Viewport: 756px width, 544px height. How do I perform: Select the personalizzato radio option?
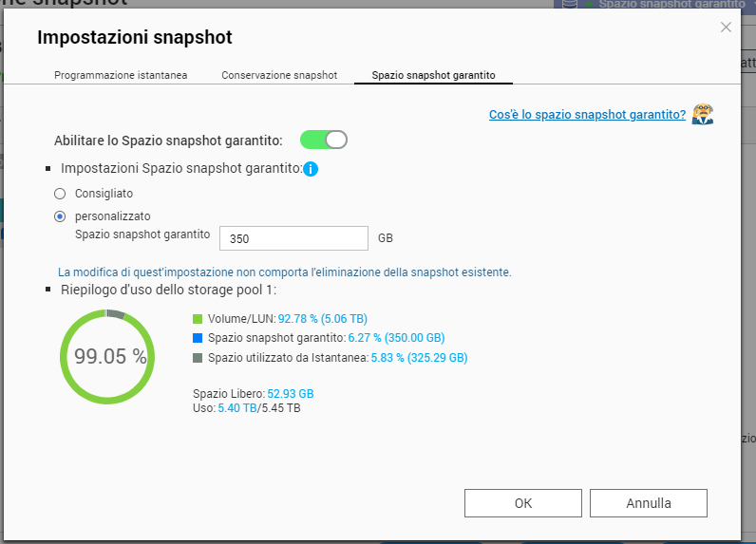pyautogui.click(x=60, y=216)
